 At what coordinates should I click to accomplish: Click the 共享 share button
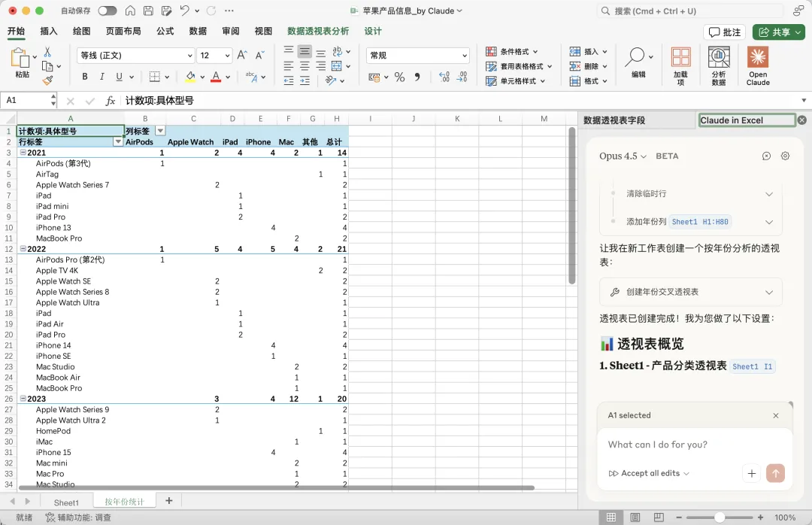(x=779, y=32)
